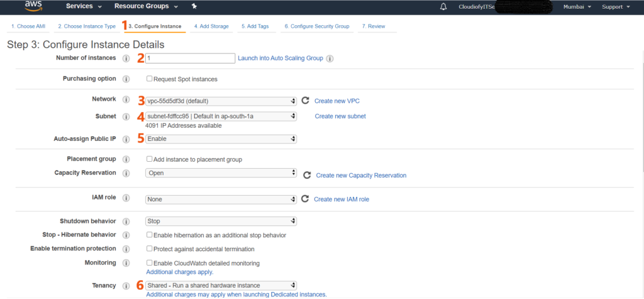Expand the Subnet selection dropdown
Viewport: 644px width, 299px height.
click(221, 116)
